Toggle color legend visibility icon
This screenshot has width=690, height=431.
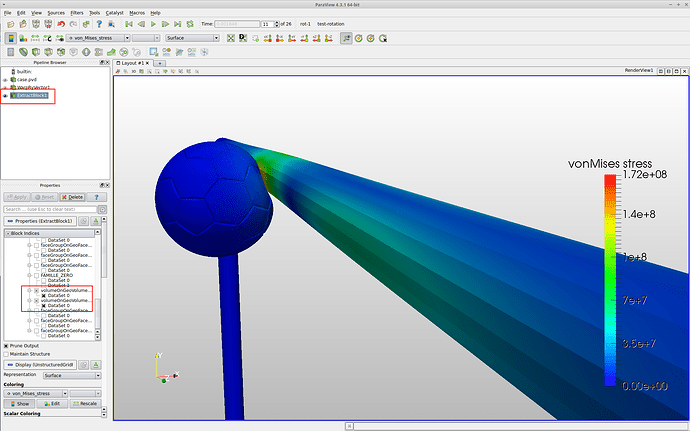tap(9, 38)
